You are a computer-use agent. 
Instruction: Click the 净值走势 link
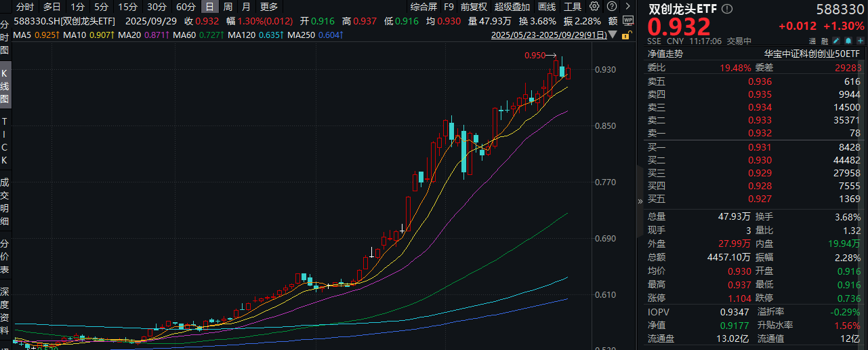[x=665, y=54]
